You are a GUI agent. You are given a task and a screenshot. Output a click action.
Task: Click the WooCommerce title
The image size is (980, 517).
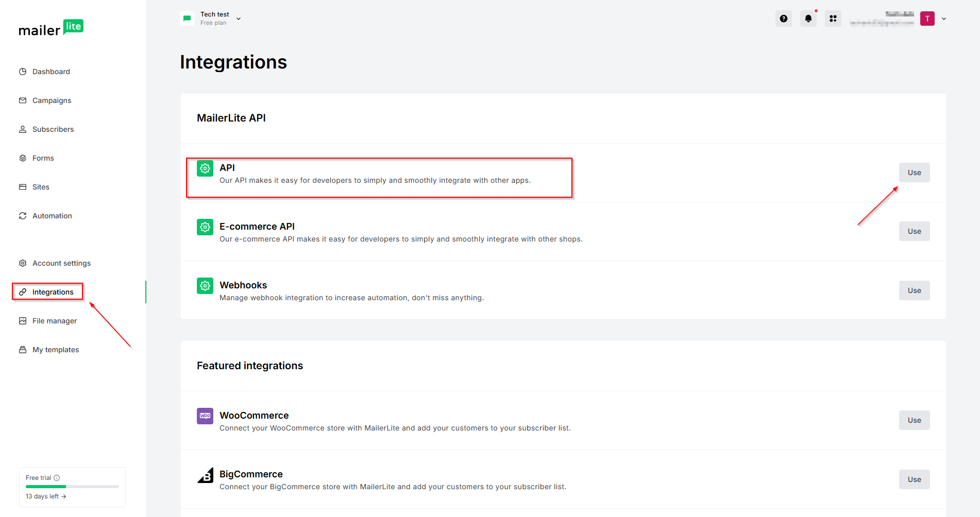(254, 416)
